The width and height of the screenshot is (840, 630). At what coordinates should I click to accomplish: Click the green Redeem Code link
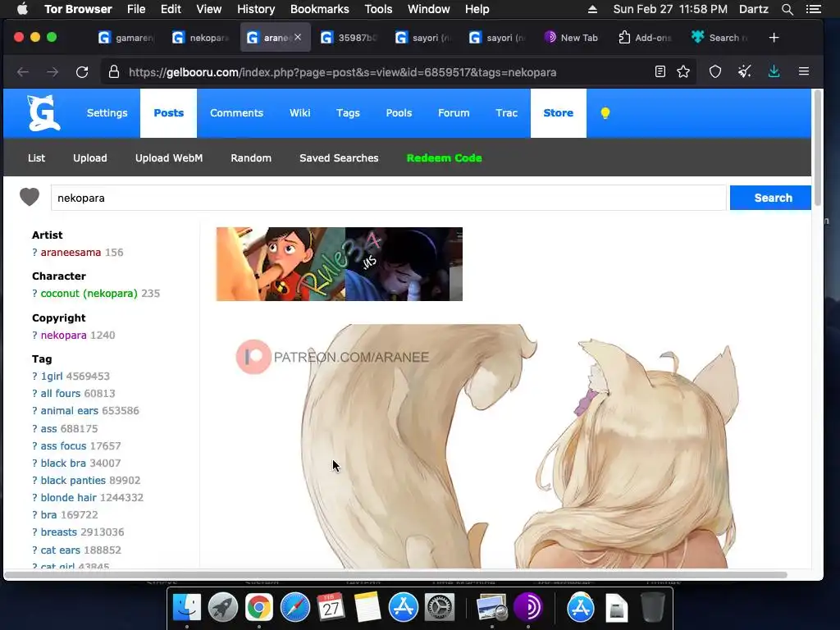point(444,158)
